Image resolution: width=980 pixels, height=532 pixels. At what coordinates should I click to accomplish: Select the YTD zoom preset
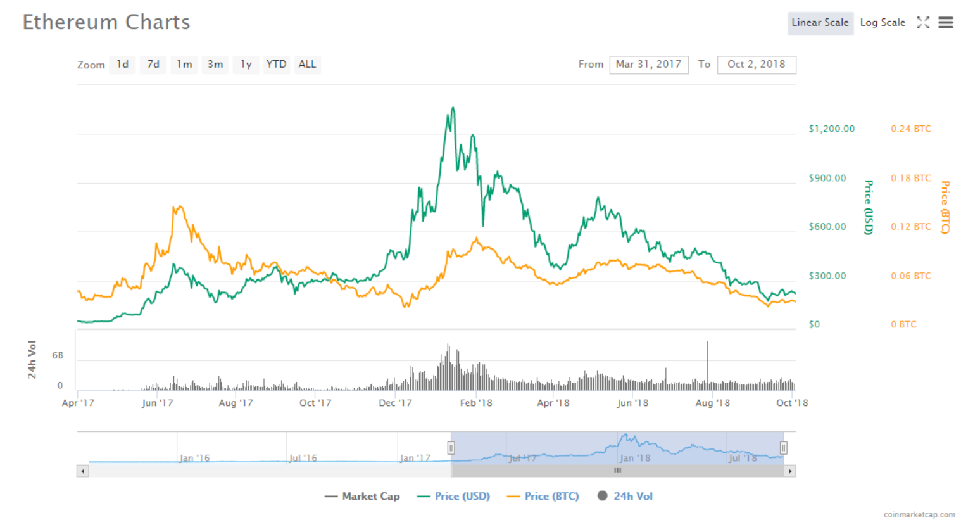click(x=277, y=64)
